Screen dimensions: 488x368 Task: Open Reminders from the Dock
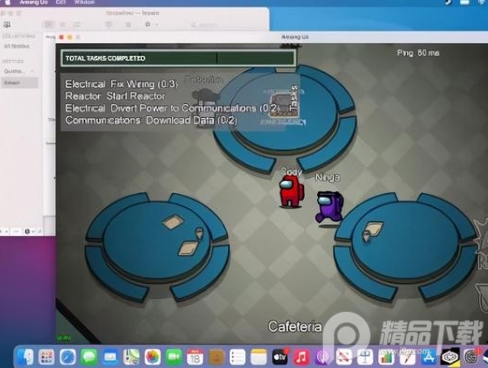coord(237,358)
